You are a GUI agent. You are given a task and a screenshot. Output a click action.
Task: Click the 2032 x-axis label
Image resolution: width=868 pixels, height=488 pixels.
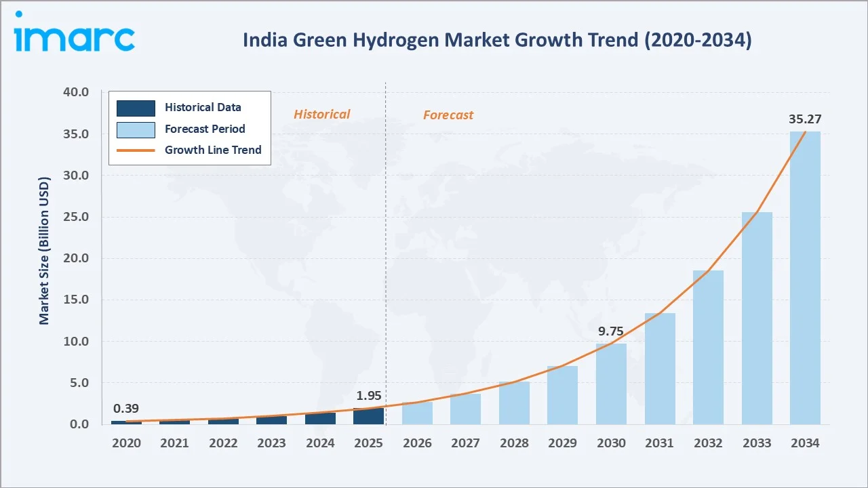708,443
